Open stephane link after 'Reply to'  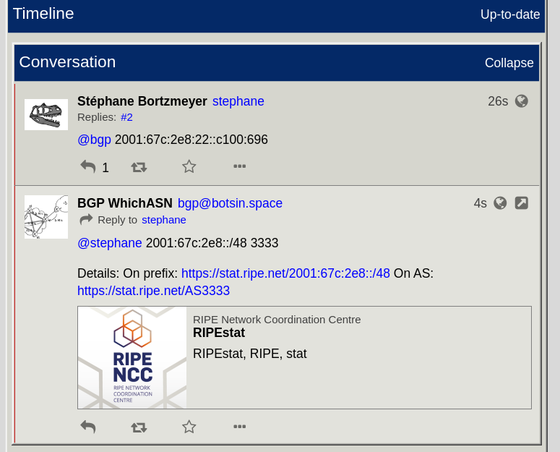[x=164, y=220]
